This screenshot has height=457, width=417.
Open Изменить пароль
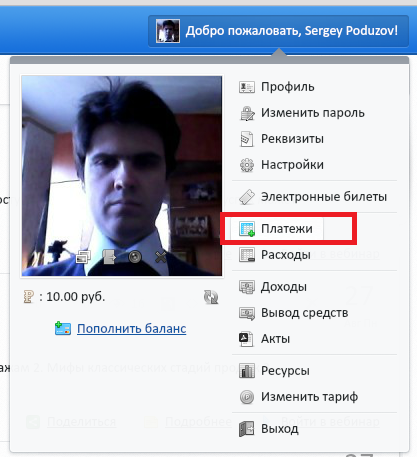pos(312,113)
